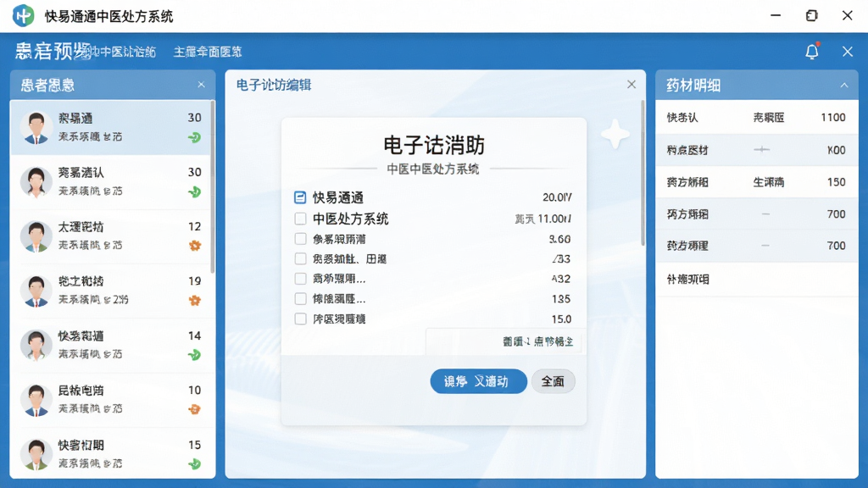Click orange status icon of patient with 19
Viewport: 868px width, 488px height.
[195, 301]
